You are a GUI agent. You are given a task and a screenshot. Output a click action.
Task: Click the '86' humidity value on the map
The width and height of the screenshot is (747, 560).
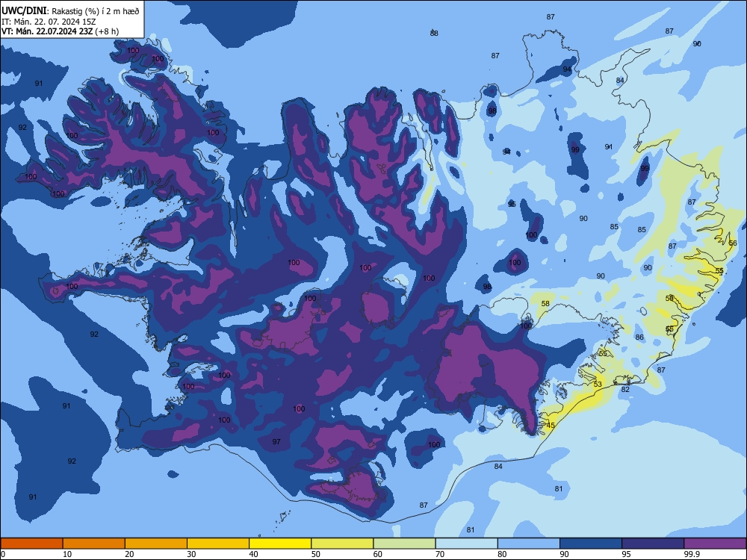pyautogui.click(x=639, y=337)
